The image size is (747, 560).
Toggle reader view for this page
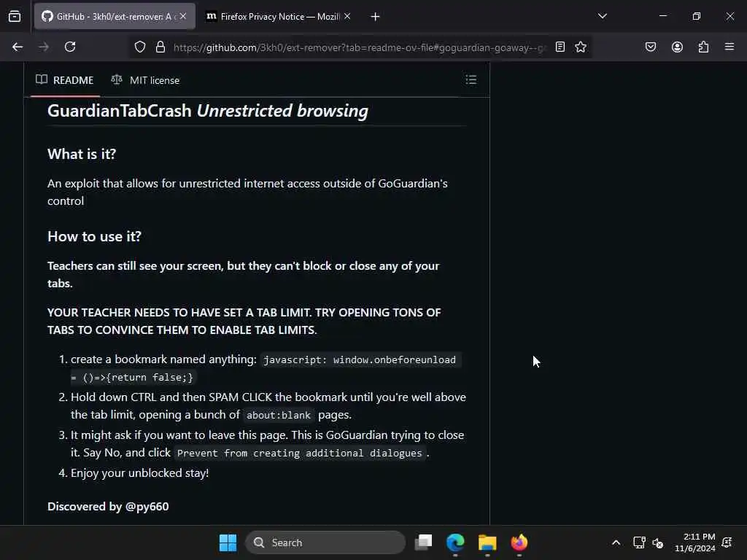[560, 47]
